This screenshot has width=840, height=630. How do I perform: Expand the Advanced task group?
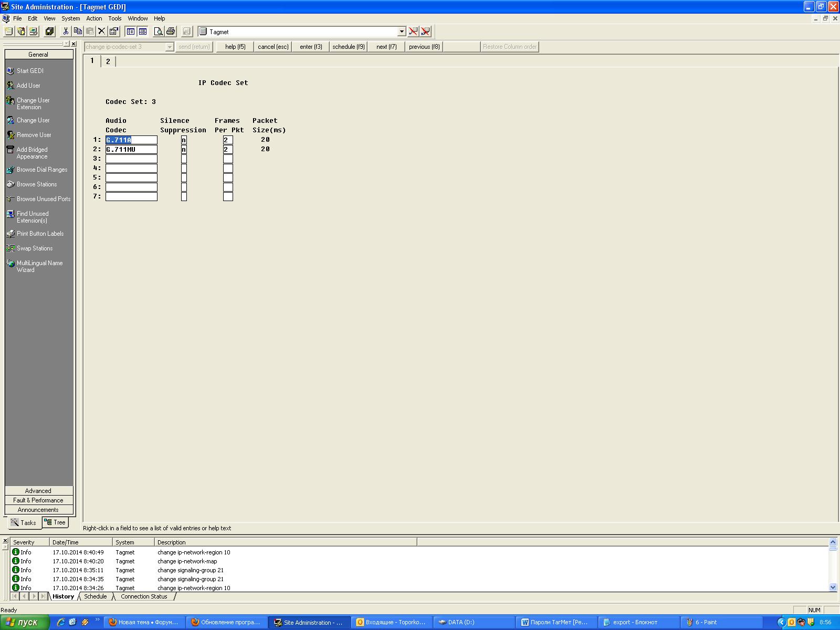pos(39,491)
